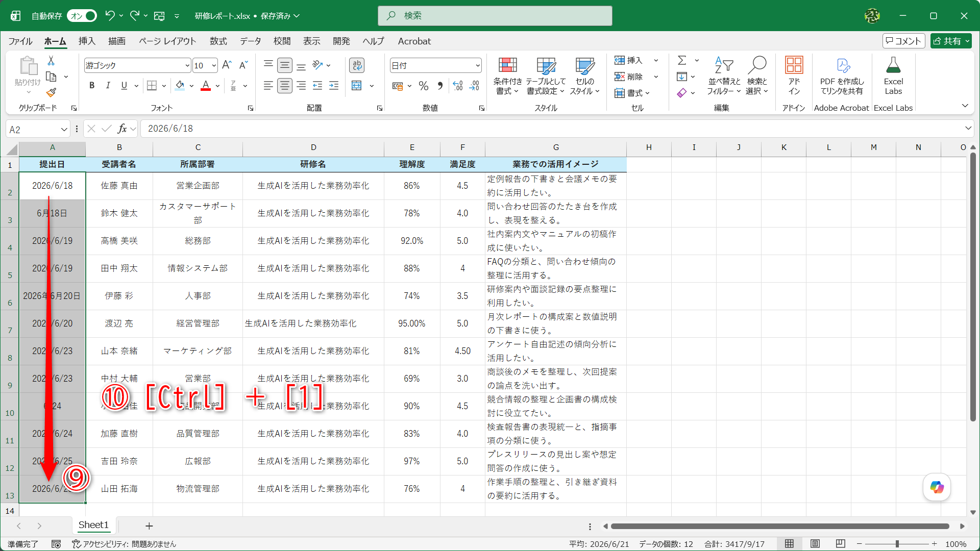Click Decrease Decimal icon
The width and height of the screenshot is (980, 551).
pyautogui.click(x=475, y=86)
